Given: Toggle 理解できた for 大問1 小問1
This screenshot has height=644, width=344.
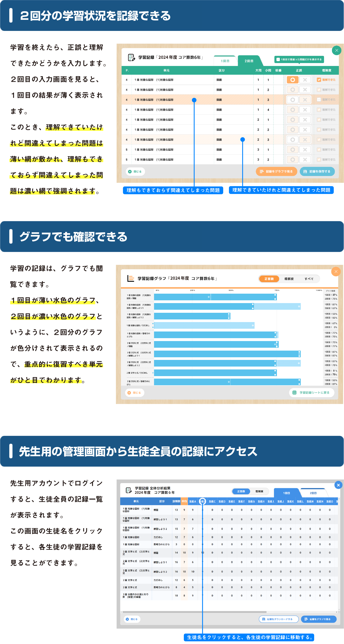Looking at the screenshot, I should click(319, 80).
